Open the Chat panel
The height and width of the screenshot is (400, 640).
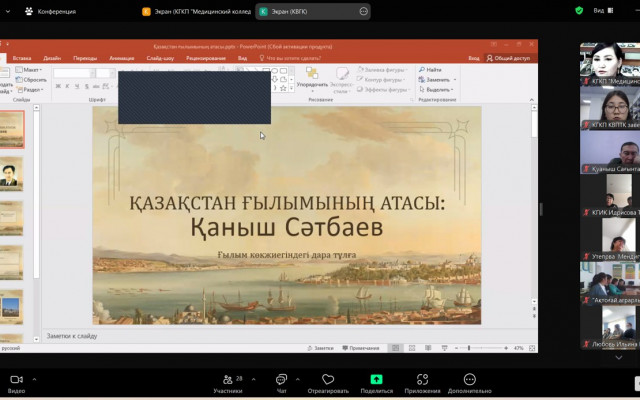coord(282,380)
